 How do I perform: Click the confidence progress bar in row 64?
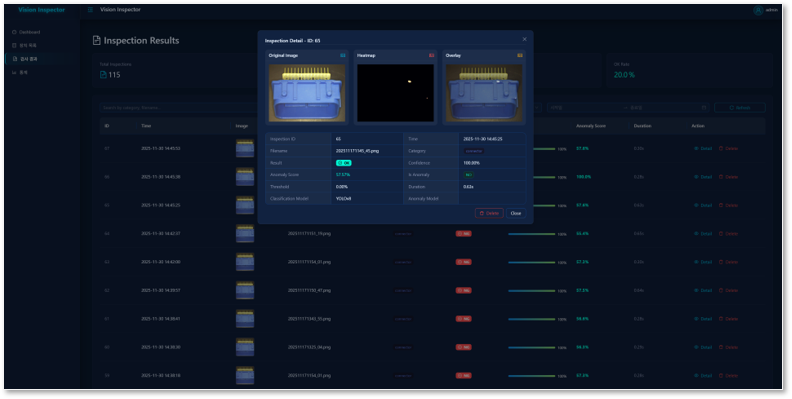pos(531,234)
